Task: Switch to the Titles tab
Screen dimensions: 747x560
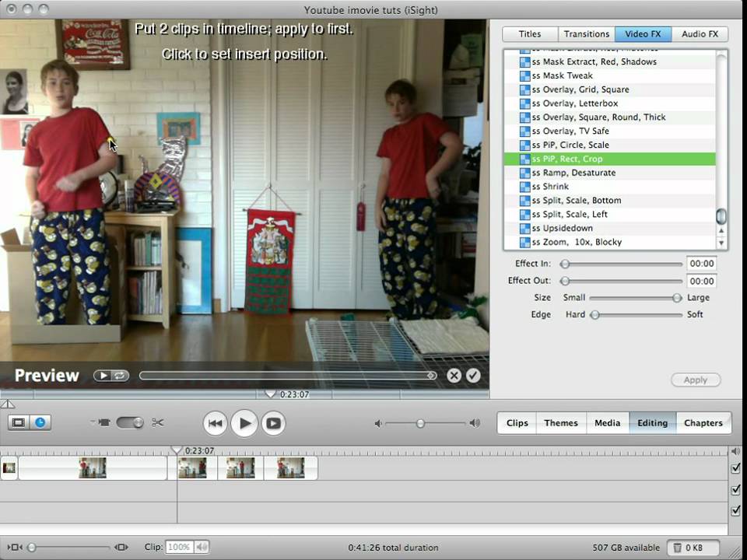Action: click(530, 33)
